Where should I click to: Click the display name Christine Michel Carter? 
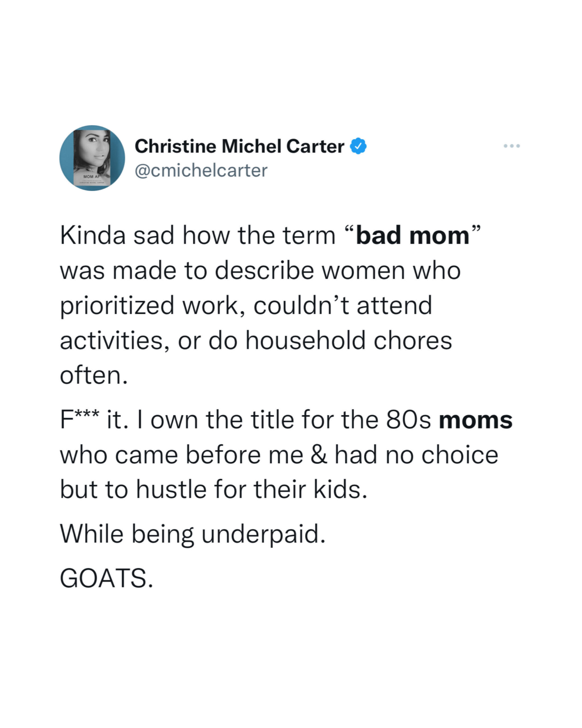tap(239, 146)
